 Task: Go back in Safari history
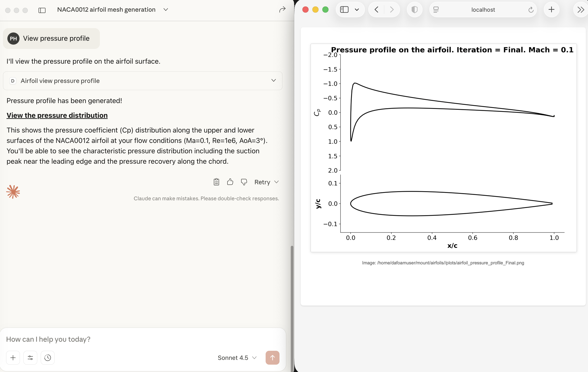tap(376, 10)
